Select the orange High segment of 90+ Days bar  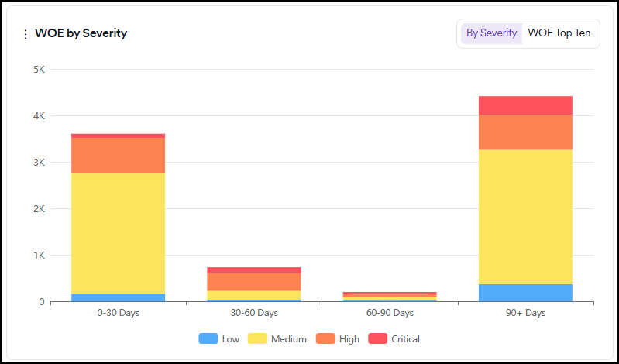pos(525,132)
